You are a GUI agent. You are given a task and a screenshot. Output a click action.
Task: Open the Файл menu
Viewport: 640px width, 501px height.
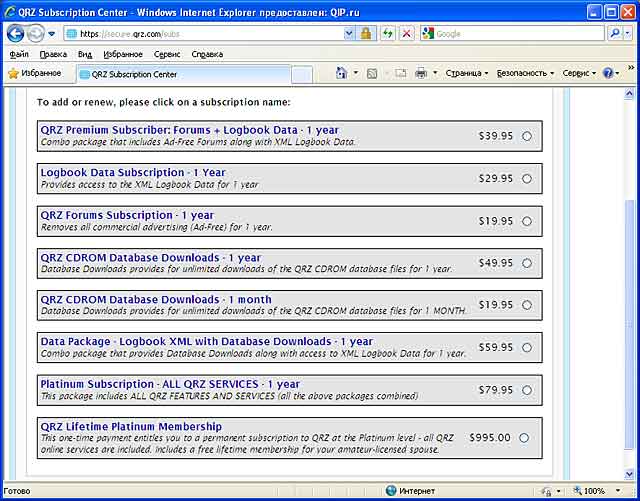18,54
